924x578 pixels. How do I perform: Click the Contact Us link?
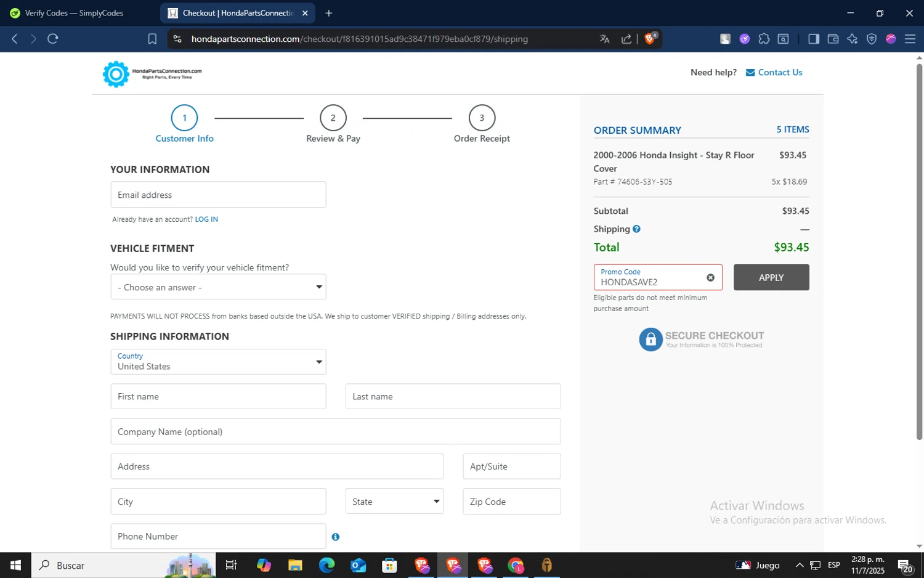point(780,72)
